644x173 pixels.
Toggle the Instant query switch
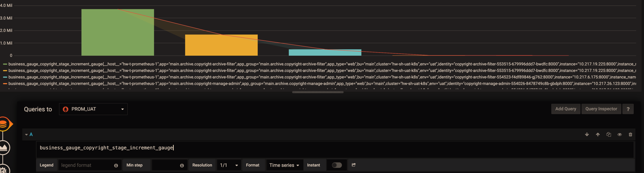pyautogui.click(x=337, y=165)
